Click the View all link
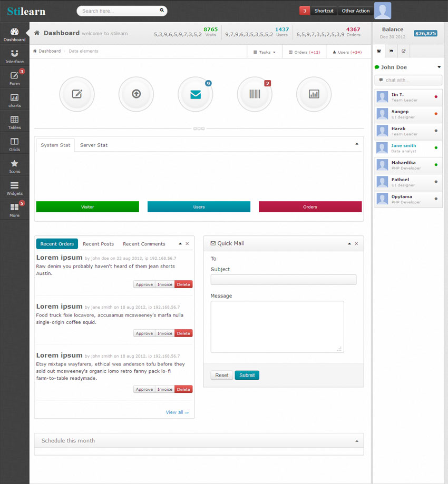This screenshot has height=484, width=448. click(177, 412)
